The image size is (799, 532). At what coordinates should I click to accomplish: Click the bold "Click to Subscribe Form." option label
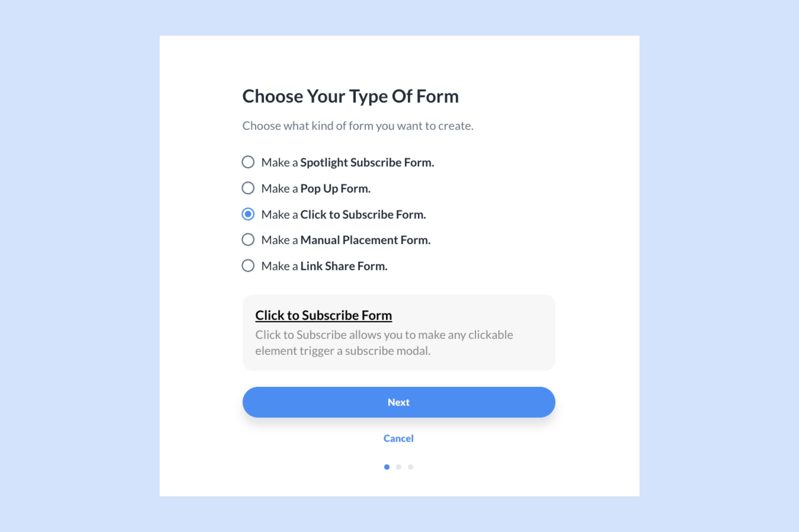pos(363,215)
